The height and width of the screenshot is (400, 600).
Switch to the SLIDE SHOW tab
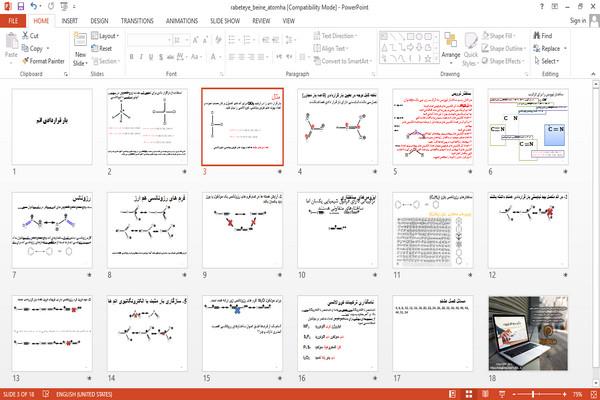[225, 21]
